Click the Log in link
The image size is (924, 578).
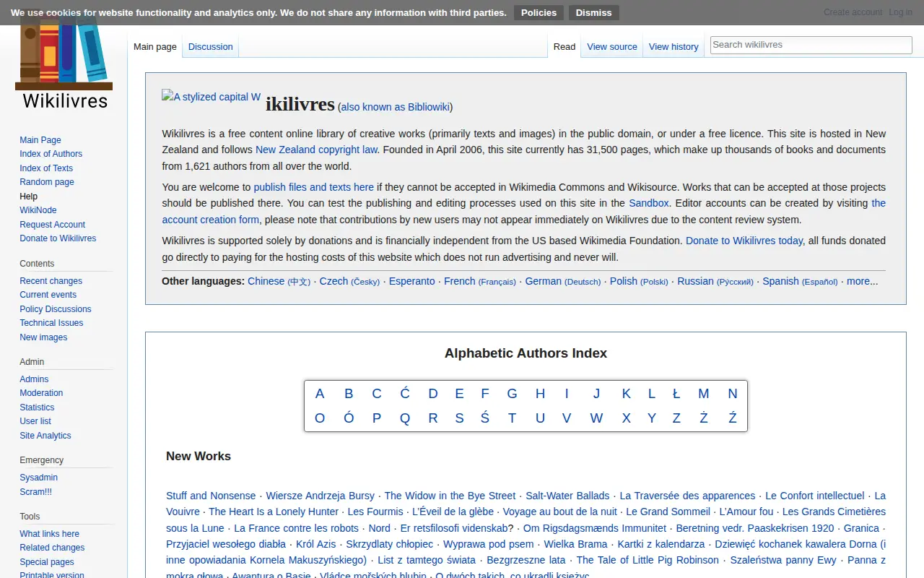click(x=900, y=12)
